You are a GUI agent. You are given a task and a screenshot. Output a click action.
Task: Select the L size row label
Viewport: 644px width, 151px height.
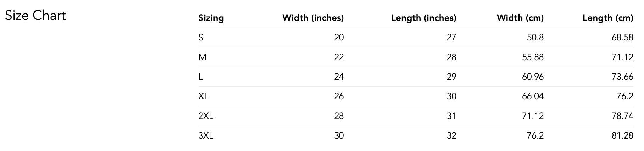pos(201,77)
